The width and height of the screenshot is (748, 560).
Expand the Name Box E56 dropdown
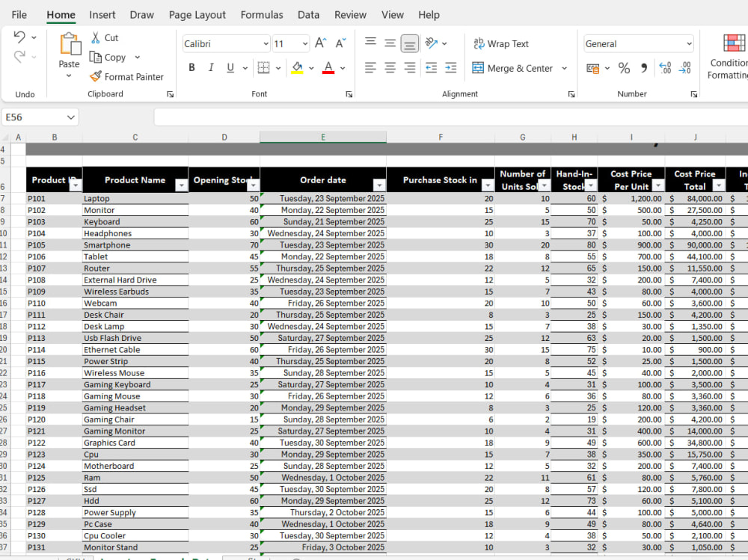[70, 117]
